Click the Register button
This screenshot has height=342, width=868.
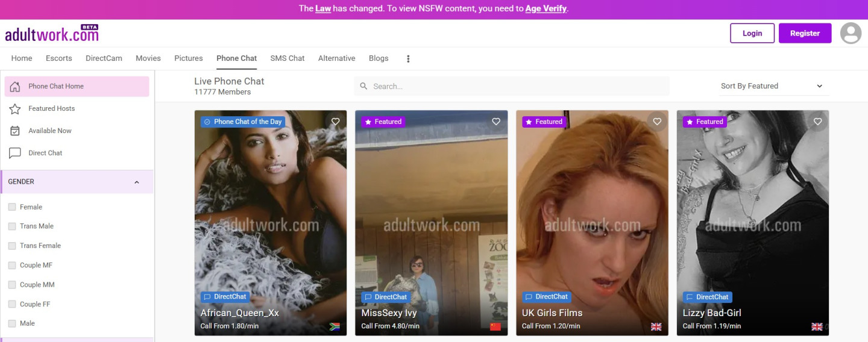805,33
